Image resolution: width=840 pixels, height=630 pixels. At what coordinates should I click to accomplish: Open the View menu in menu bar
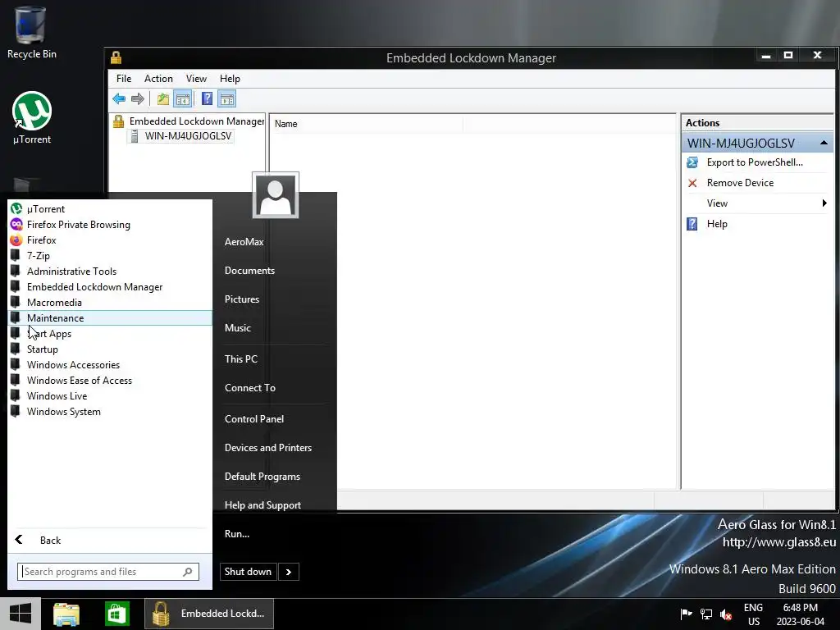click(x=196, y=78)
